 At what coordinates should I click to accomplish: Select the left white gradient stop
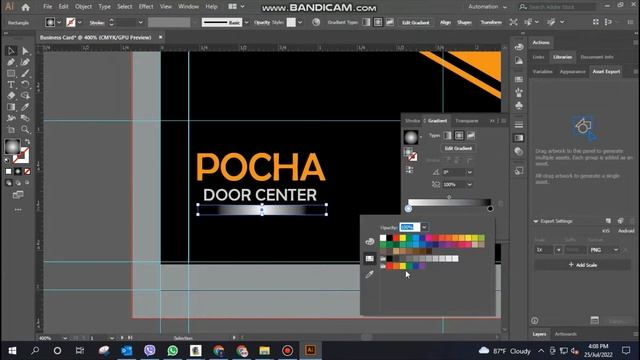408,209
